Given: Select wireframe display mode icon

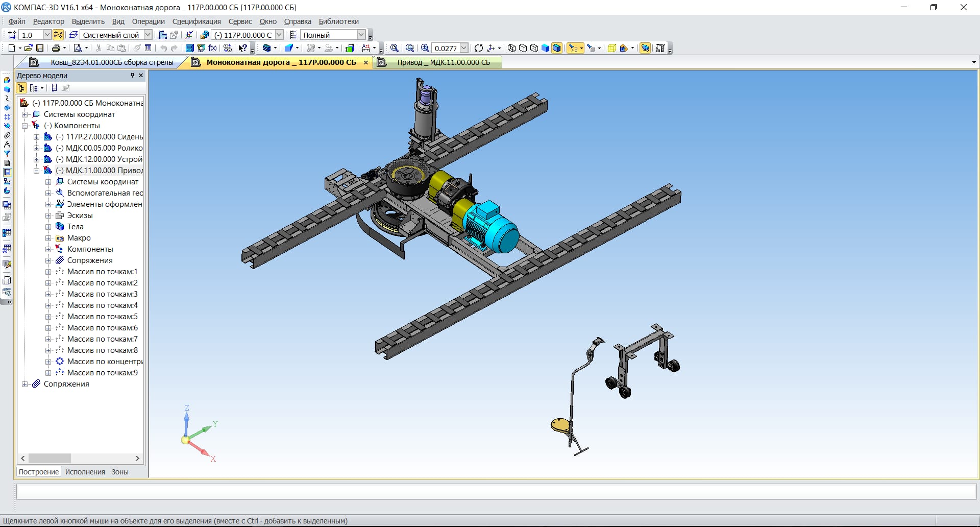Looking at the screenshot, I should click(511, 48).
